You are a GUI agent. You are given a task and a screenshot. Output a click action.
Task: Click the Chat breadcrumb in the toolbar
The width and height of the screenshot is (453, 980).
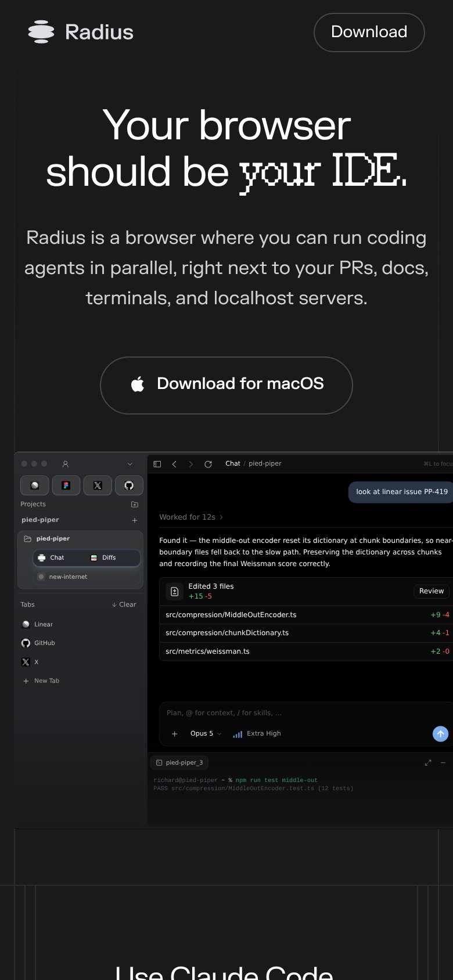click(x=233, y=463)
